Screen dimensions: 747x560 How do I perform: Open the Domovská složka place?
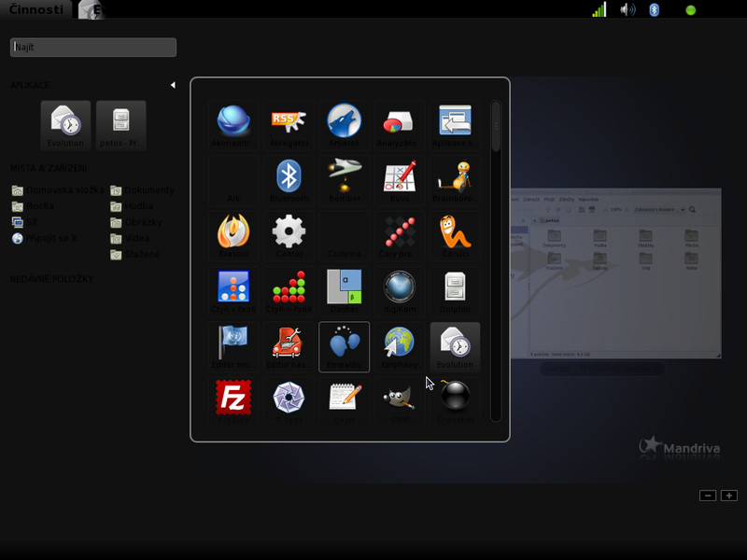coord(58,190)
